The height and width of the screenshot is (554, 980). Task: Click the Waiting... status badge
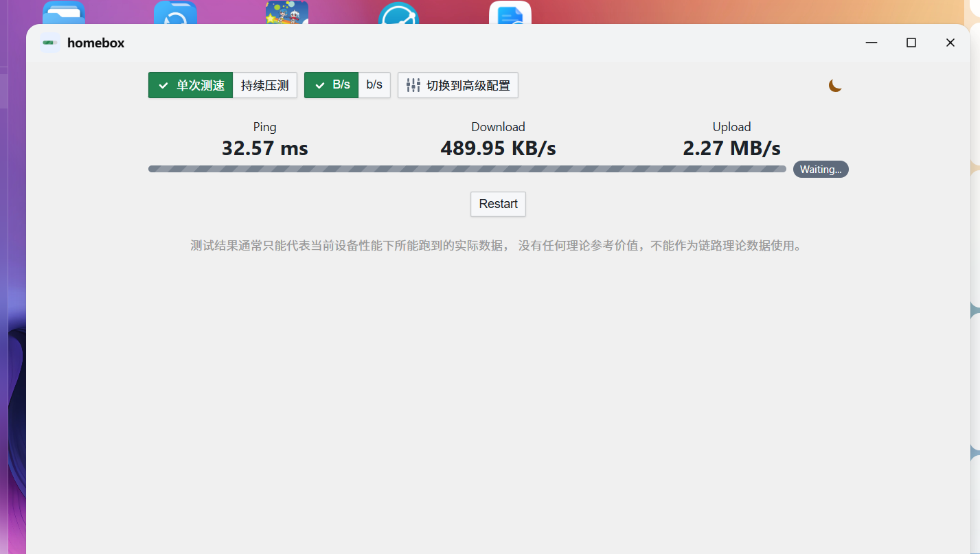click(821, 170)
